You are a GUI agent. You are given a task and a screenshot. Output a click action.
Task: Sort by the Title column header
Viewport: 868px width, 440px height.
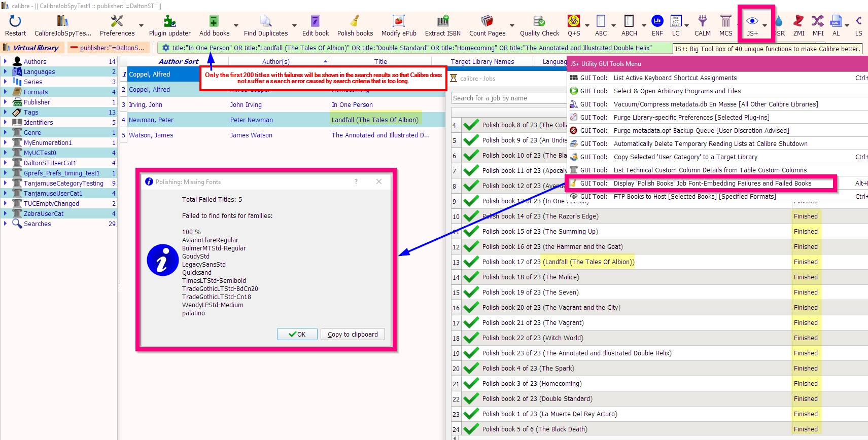(380, 61)
